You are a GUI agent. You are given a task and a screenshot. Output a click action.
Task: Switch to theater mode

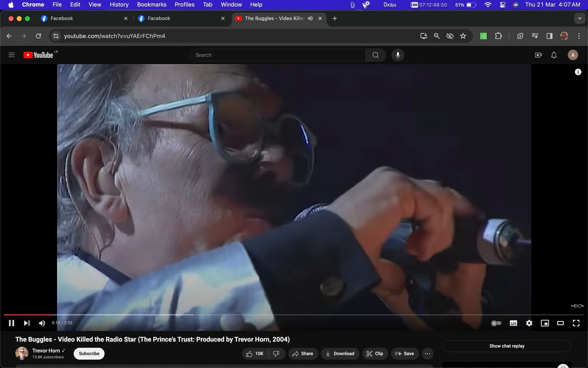click(560, 323)
